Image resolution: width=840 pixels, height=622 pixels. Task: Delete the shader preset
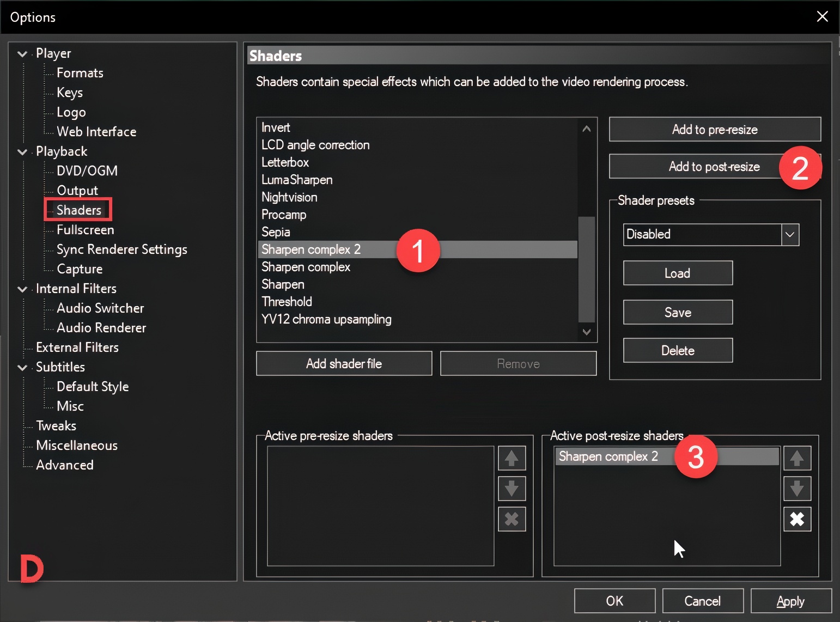coord(678,351)
